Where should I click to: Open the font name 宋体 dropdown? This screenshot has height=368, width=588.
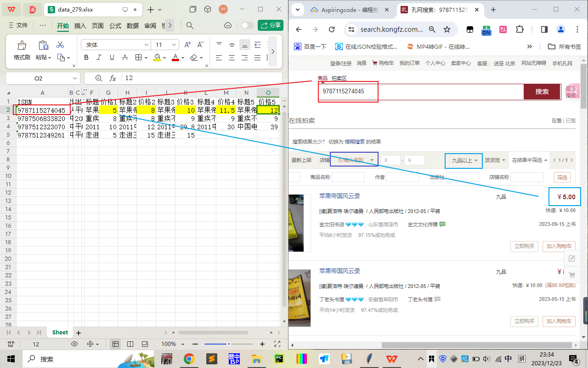point(147,45)
